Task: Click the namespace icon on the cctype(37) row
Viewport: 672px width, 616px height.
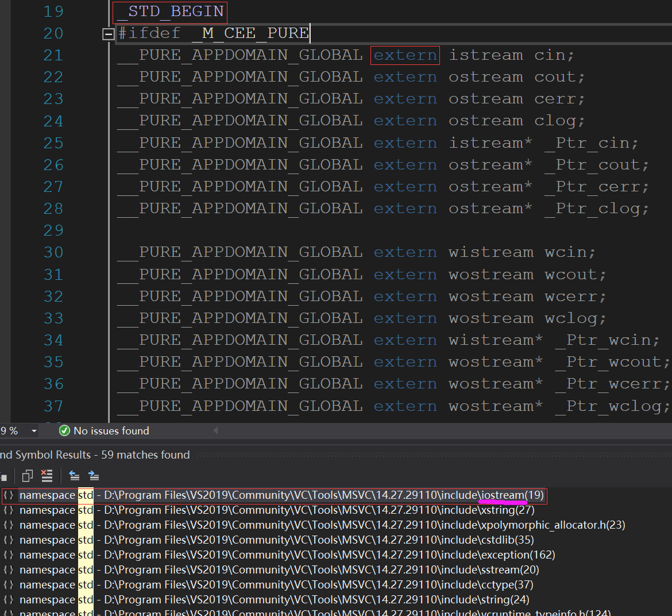Action: point(9,585)
